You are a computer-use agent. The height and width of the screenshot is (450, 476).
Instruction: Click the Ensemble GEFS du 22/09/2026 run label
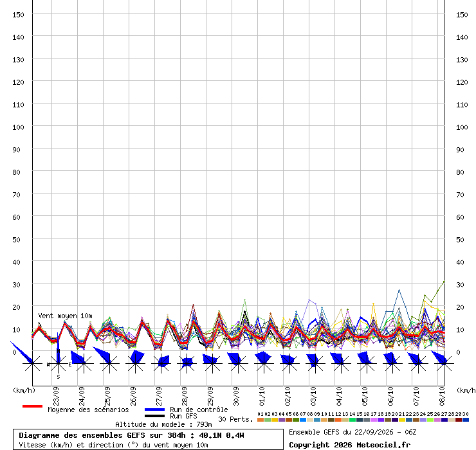pyautogui.click(x=352, y=432)
